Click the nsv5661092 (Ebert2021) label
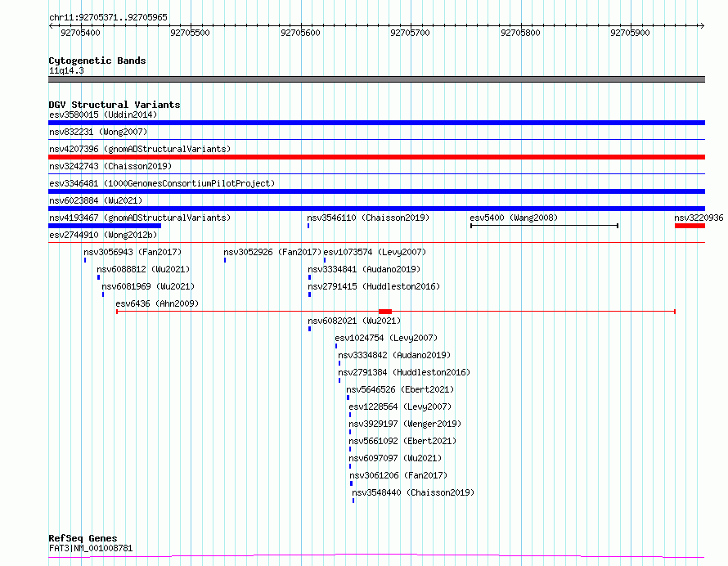728x566 pixels. click(x=402, y=441)
